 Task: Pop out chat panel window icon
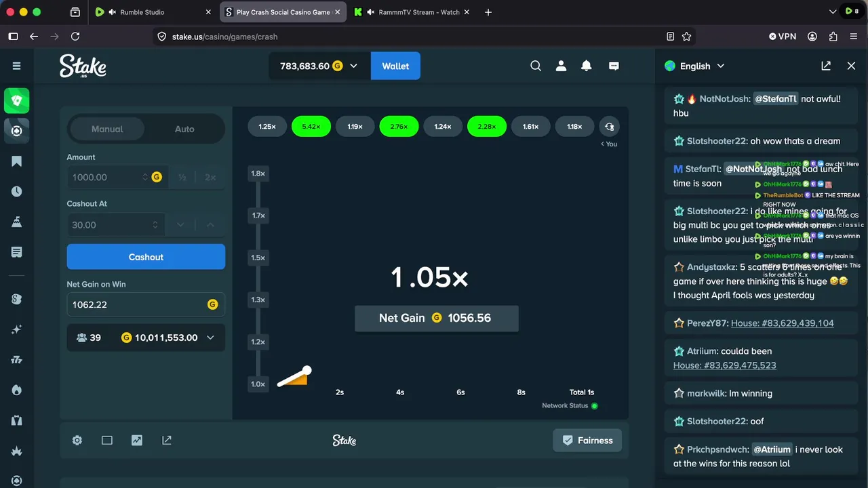tap(826, 66)
